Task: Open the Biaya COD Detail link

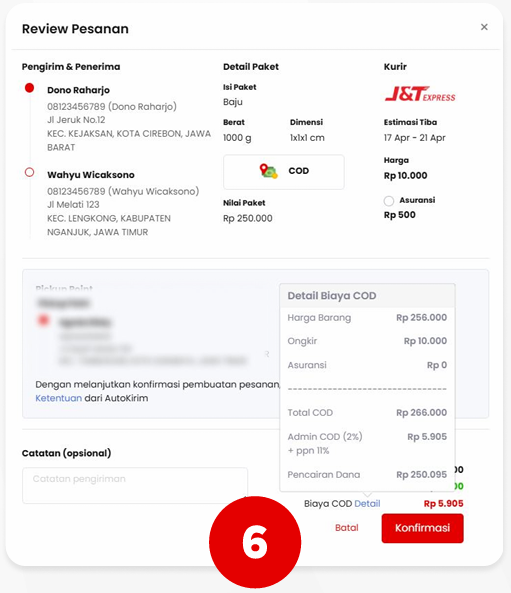Action: coord(367,503)
